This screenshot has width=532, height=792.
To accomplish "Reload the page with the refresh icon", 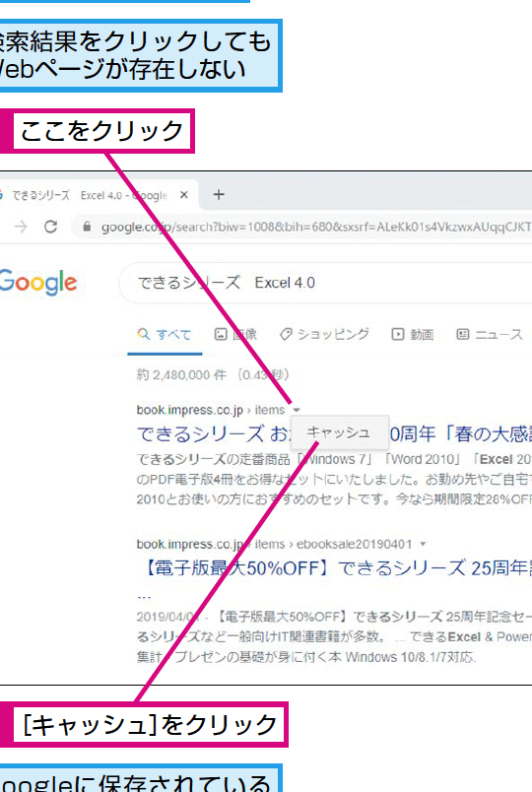I will 50,227.
